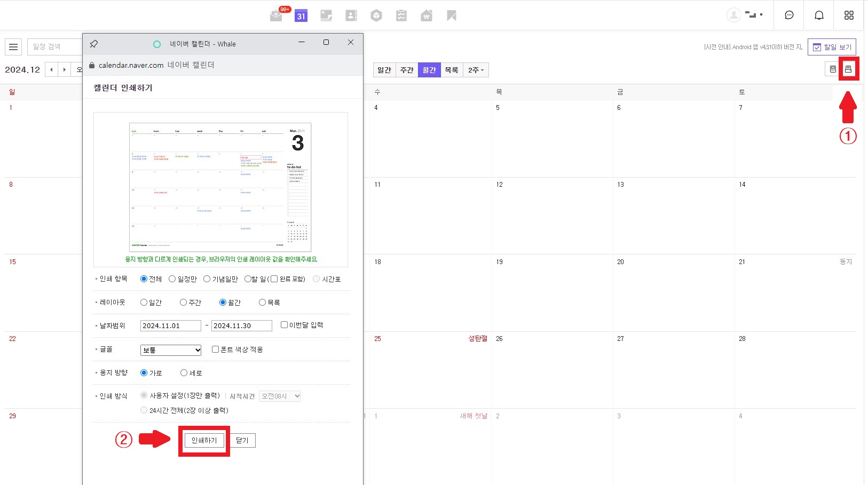Open the 글꼴 font dropdown showing 보통
The image size is (868, 485).
(x=171, y=350)
